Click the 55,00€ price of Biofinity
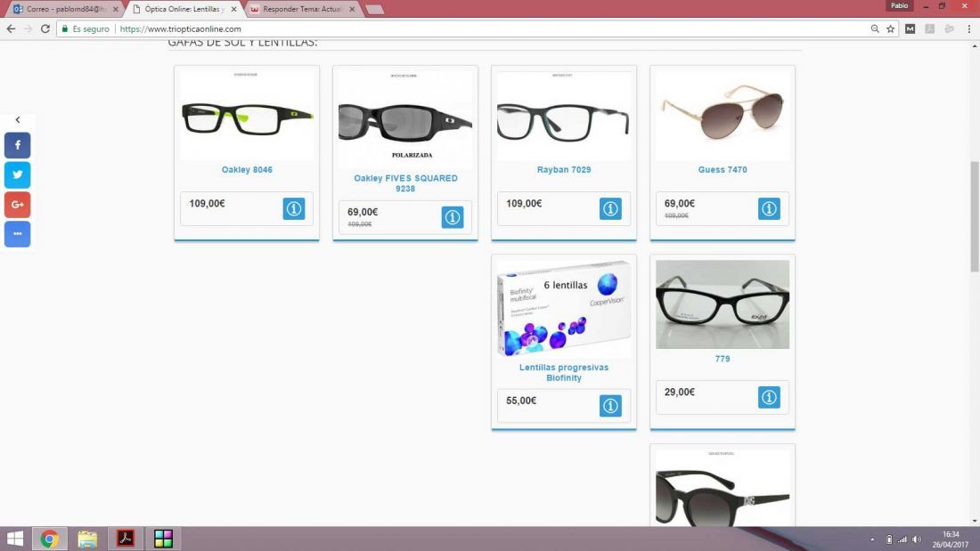Screen dimensions: 980x551 coord(521,401)
